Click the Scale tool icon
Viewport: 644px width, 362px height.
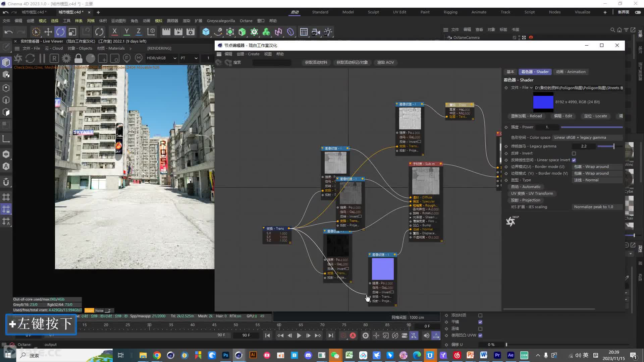point(72,32)
